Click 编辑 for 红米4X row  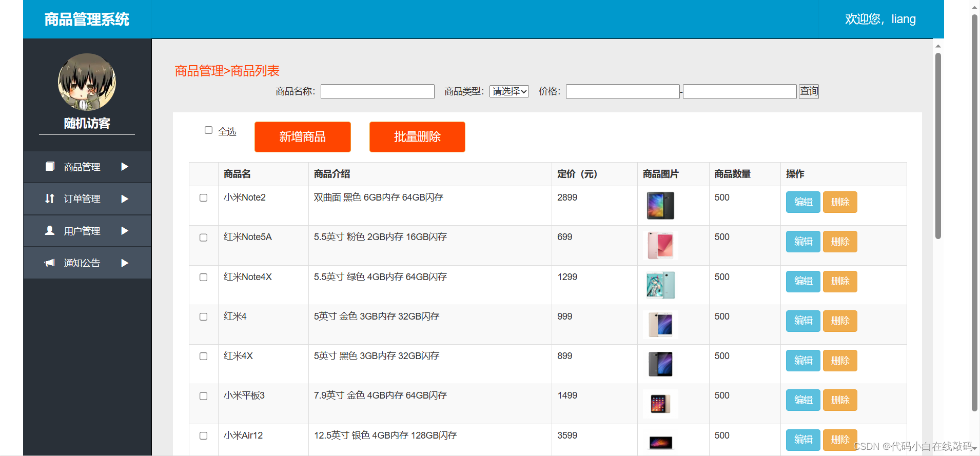click(803, 361)
